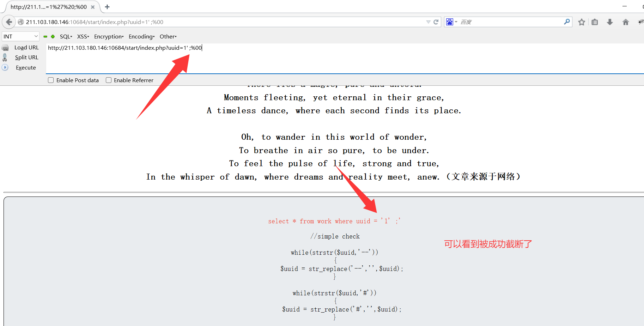
Task: Open the address bar history dropdown
Action: (x=428, y=22)
